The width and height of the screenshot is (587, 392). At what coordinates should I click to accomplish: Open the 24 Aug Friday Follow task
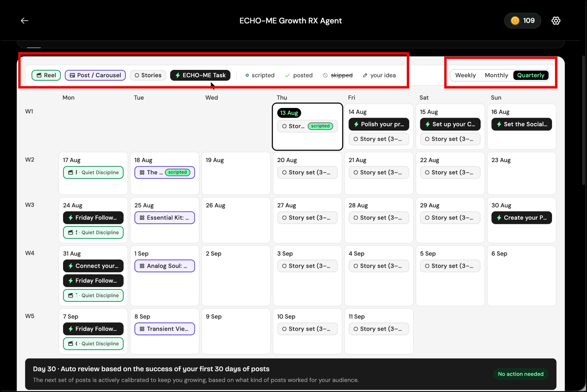(x=93, y=218)
